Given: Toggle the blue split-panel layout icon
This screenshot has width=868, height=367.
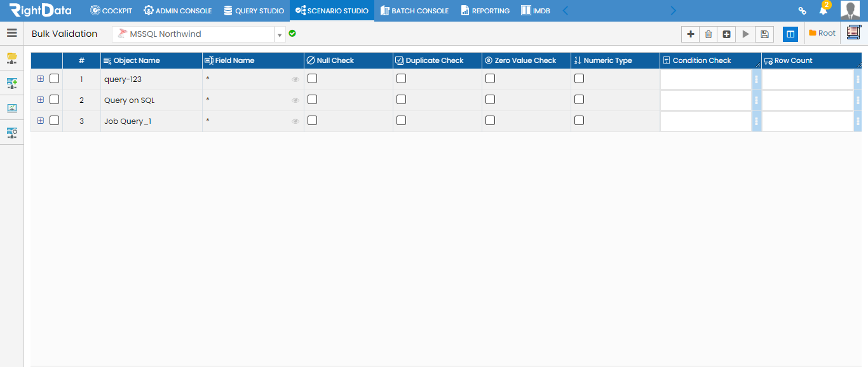Looking at the screenshot, I should [x=790, y=34].
